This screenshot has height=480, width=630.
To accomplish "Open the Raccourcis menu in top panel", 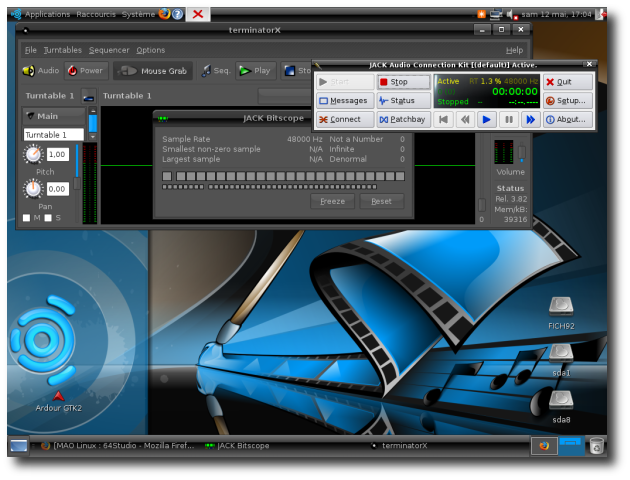I will 96,14.
